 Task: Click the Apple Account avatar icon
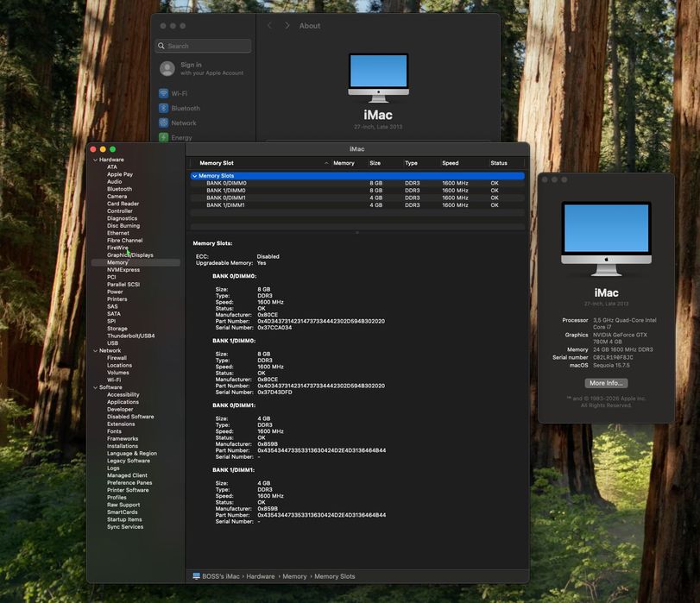pyautogui.click(x=167, y=69)
